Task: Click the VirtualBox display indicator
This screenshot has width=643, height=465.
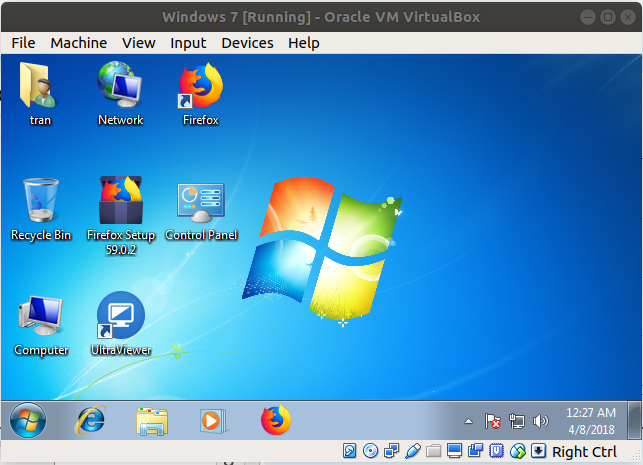Action: click(x=454, y=451)
